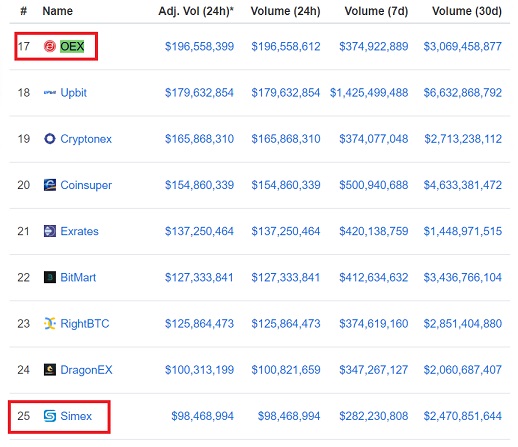Sort by the Volume (7d) column header
The width and height of the screenshot is (518, 447).
click(376, 11)
